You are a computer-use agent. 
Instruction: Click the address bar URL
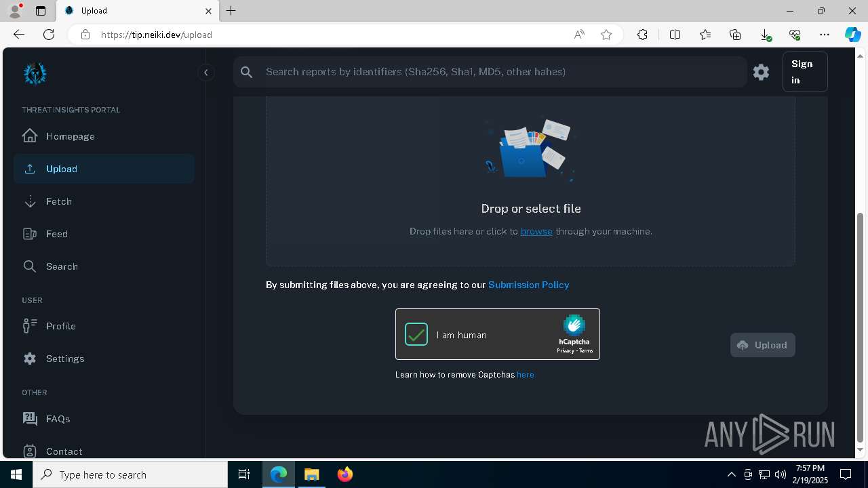click(157, 35)
